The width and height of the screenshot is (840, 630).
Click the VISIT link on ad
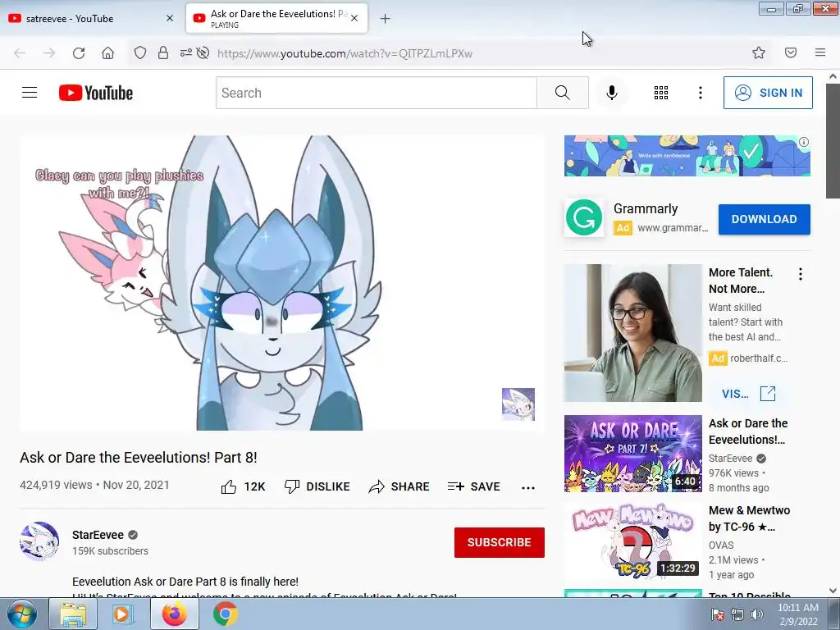[735, 394]
